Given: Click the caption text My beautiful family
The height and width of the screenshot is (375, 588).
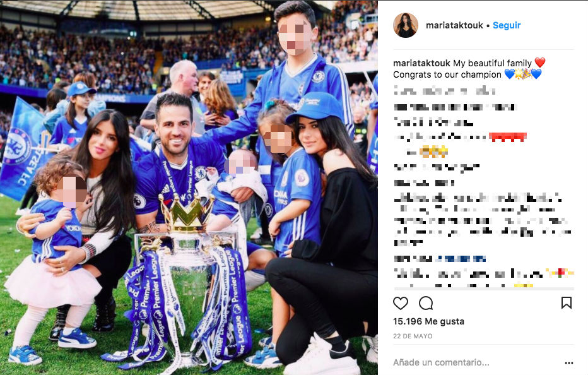Looking at the screenshot, I should (x=492, y=63).
